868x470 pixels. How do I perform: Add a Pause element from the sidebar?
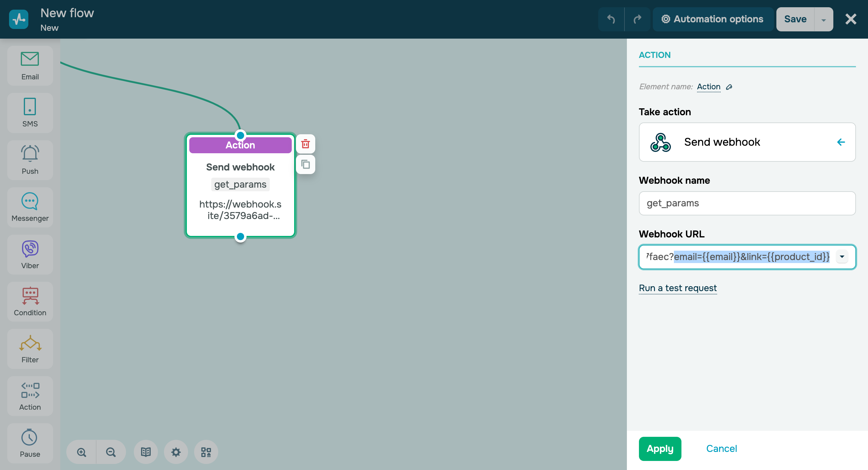click(x=30, y=443)
